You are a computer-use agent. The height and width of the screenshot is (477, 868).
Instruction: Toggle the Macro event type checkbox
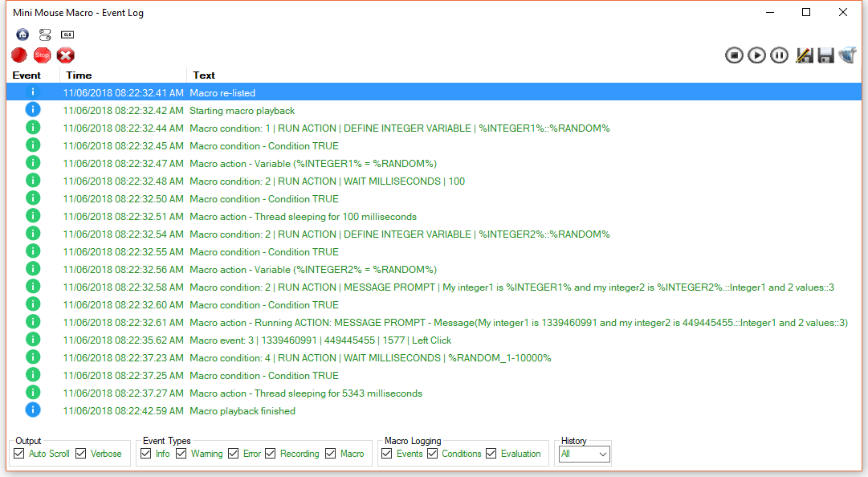[x=331, y=453]
